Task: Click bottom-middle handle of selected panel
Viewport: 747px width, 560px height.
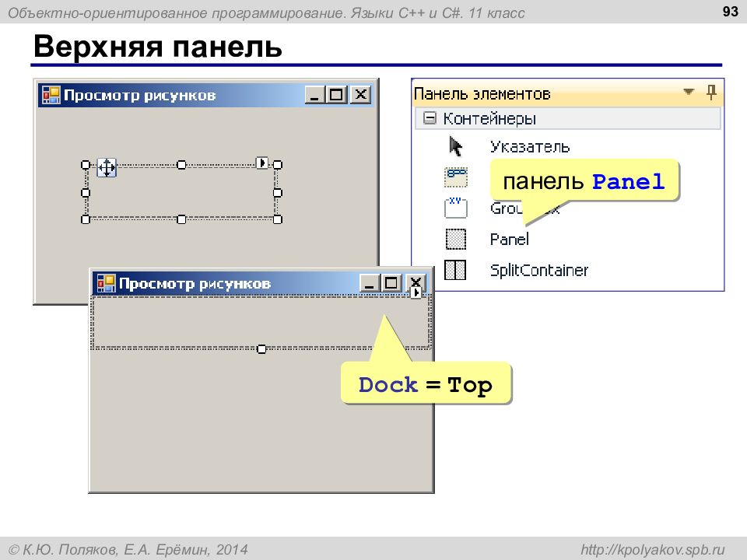Action: tap(181, 219)
